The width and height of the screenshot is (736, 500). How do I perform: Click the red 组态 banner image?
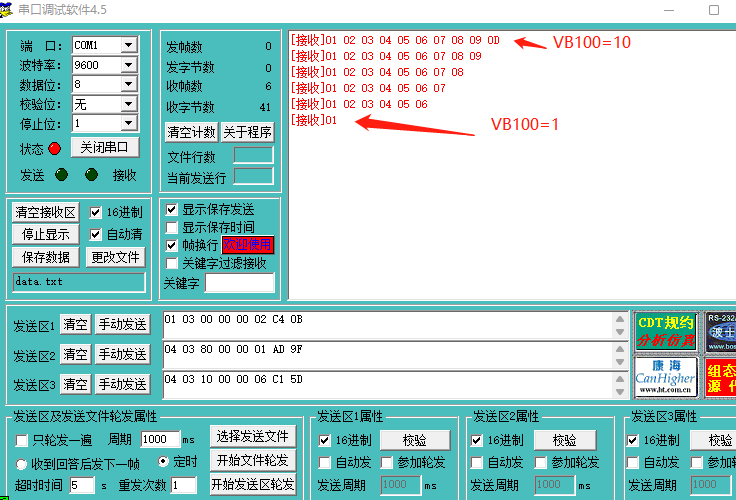tap(720, 376)
